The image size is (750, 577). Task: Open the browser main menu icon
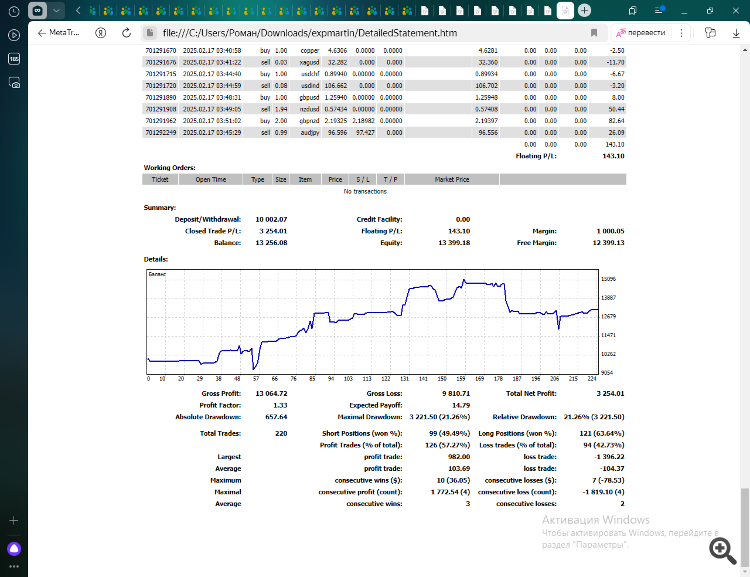tap(660, 11)
